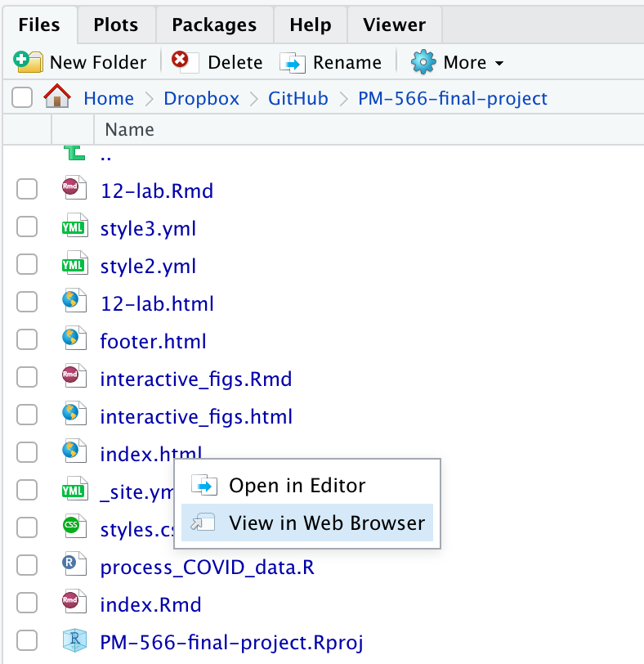
Task: Check the box for interactive_figs.Rmd
Action: tap(27, 377)
